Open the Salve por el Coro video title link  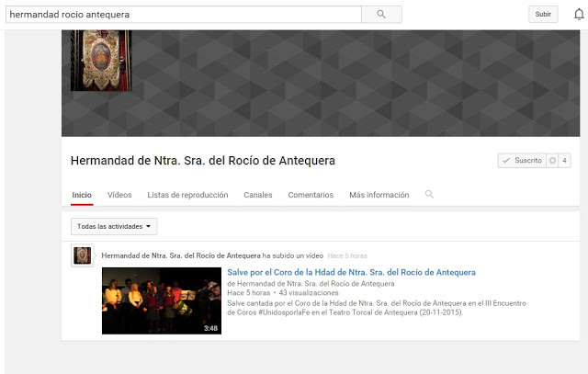[351, 273]
